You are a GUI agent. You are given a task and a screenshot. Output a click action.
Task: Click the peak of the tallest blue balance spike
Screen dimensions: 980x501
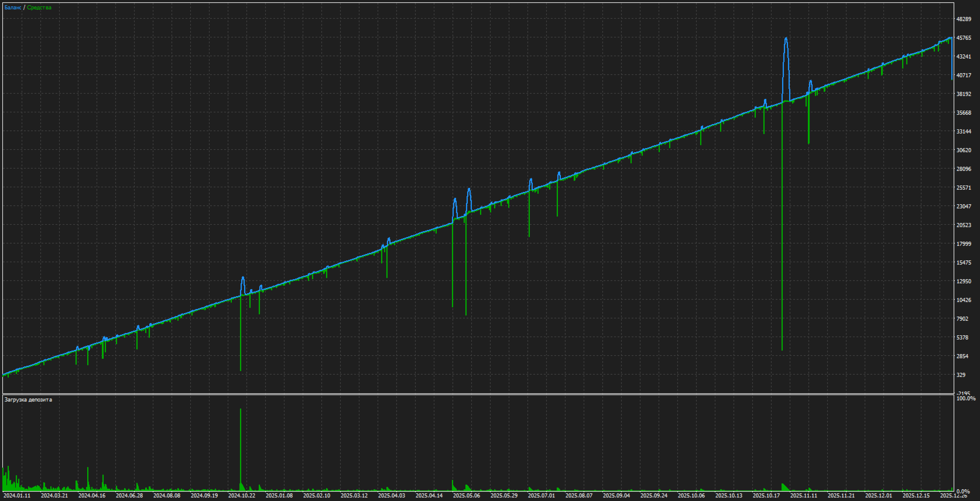786,39
